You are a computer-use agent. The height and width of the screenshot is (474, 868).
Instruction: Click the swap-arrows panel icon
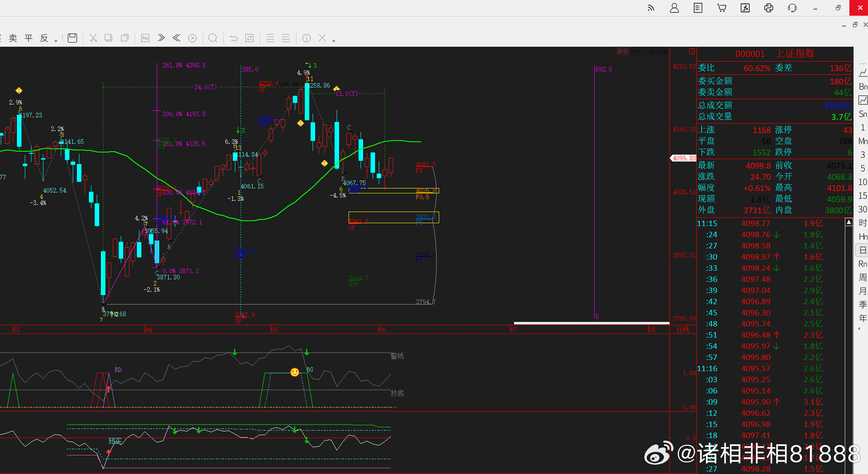(145, 38)
